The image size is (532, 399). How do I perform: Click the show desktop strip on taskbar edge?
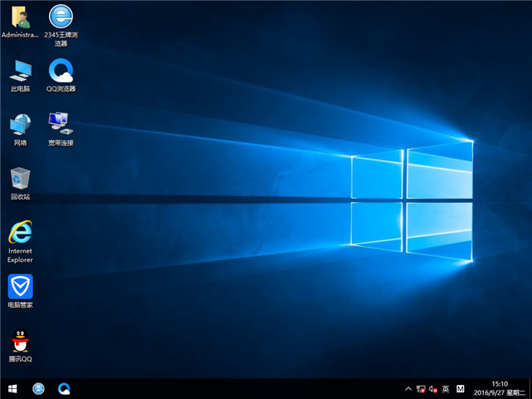[530, 388]
